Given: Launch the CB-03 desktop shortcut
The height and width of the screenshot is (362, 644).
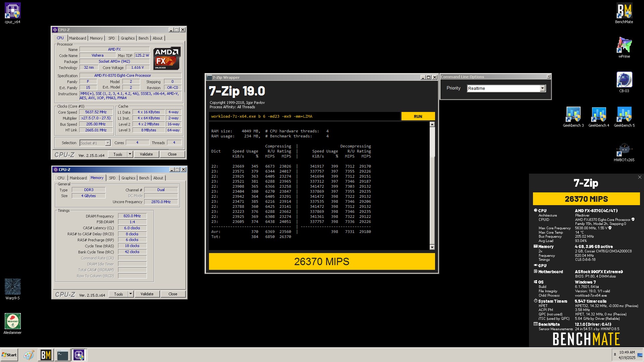Looking at the screenshot, I should [624, 82].
